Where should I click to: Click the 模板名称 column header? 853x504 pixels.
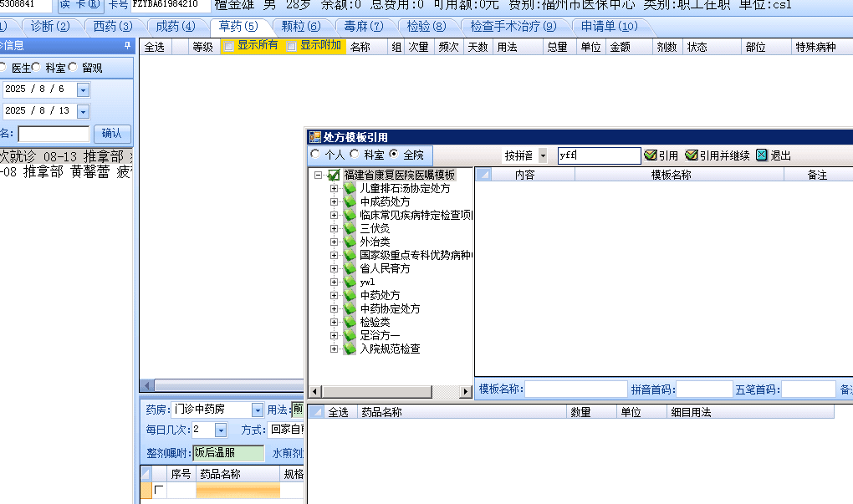click(x=679, y=175)
